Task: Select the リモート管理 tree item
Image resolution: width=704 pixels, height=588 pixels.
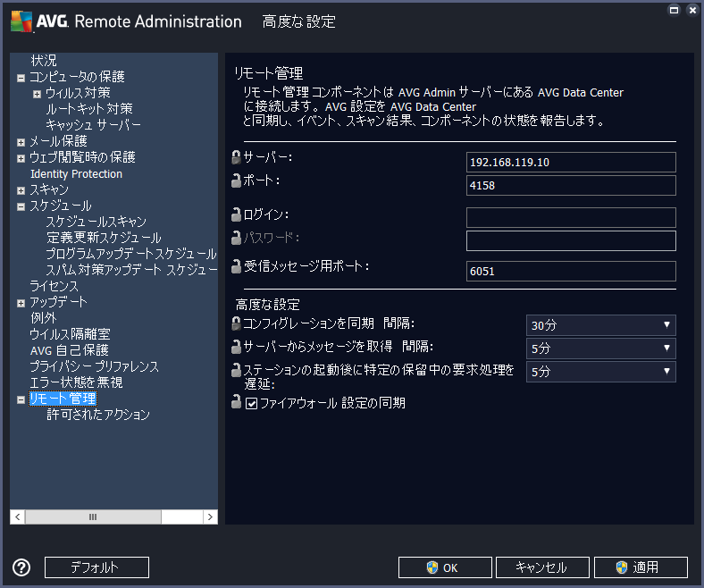Action: coord(63,399)
